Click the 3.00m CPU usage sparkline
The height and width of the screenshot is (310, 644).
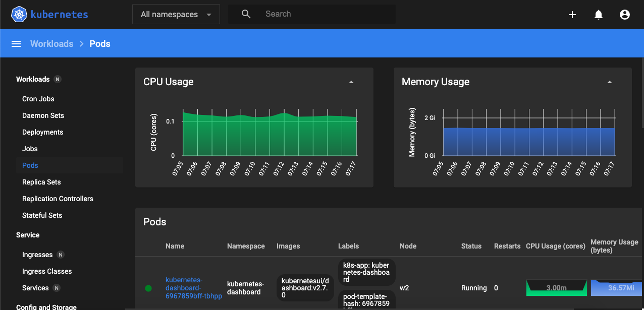pos(556,288)
